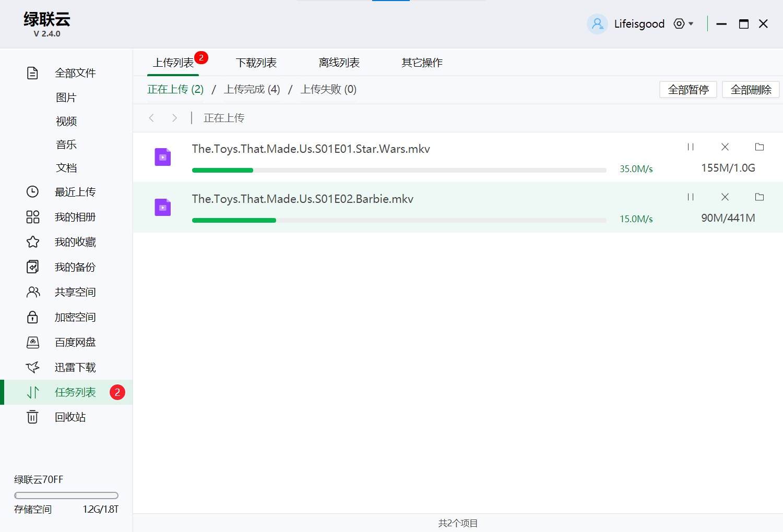Click the 全部暂停 button
Screen dimensions: 783x532
[688, 90]
